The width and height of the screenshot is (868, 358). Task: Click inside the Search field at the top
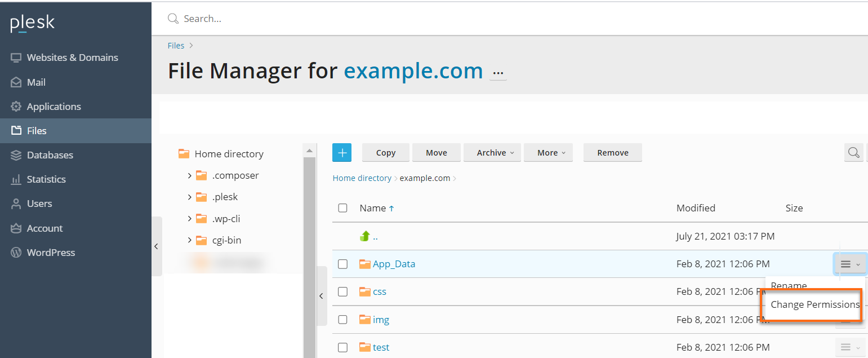pos(225,18)
